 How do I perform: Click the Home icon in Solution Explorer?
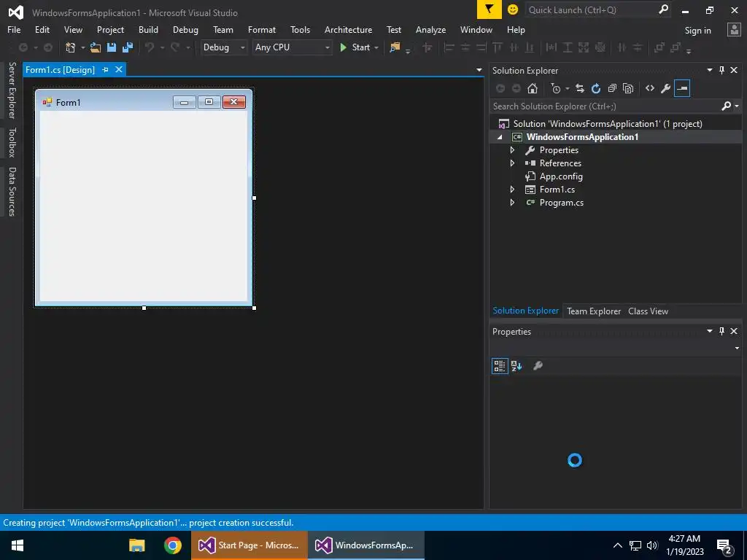[533, 88]
